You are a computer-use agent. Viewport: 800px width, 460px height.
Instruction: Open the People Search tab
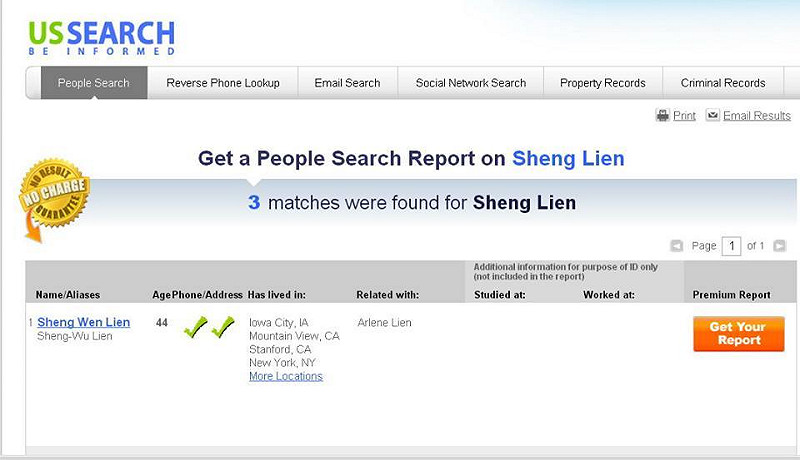click(x=93, y=83)
